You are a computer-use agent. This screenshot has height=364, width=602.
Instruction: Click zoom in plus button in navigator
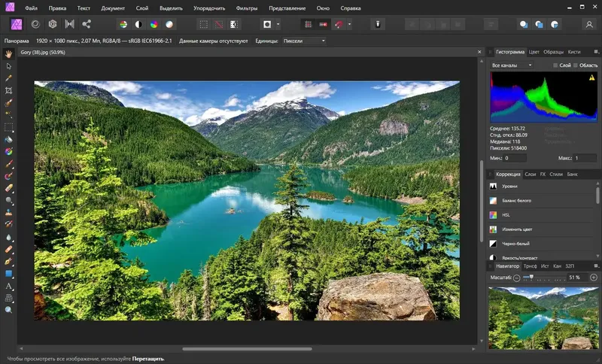point(594,278)
